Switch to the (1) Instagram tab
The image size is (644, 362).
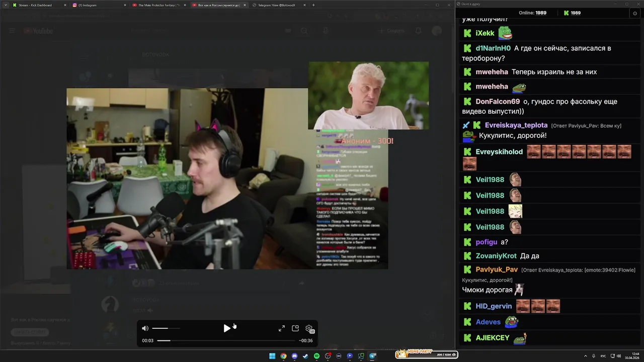[98, 5]
